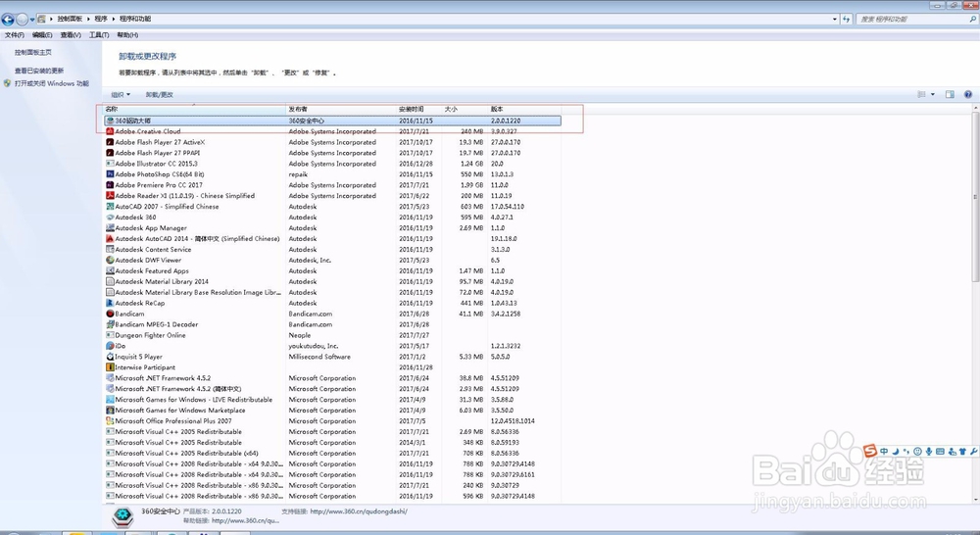
Task: Sort by the 安装时间 column header
Action: pos(419,109)
